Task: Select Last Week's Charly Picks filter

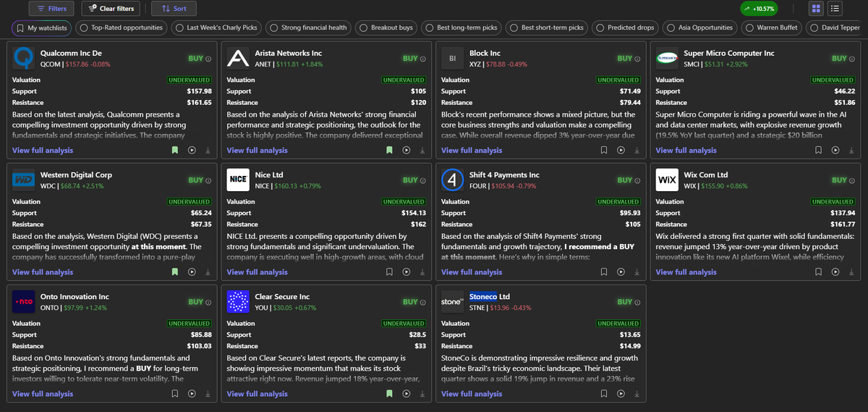Action: click(x=216, y=28)
